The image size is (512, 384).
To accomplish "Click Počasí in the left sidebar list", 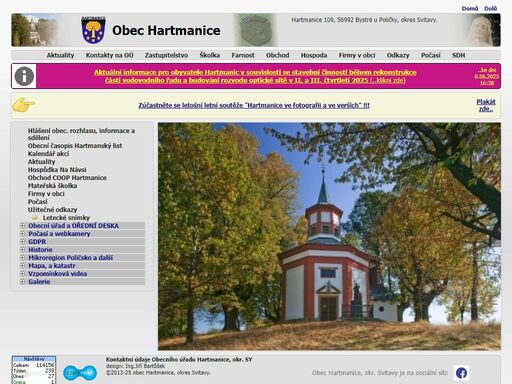I will pyautogui.click(x=38, y=202).
